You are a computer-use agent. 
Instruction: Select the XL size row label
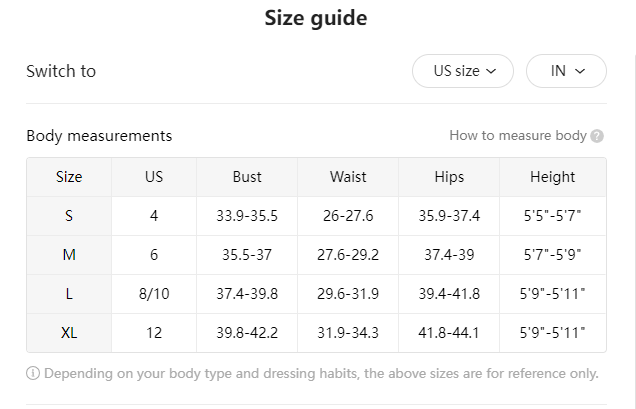click(69, 333)
